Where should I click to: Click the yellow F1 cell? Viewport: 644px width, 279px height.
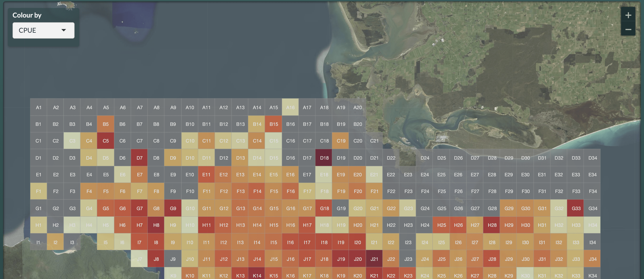[x=39, y=191]
